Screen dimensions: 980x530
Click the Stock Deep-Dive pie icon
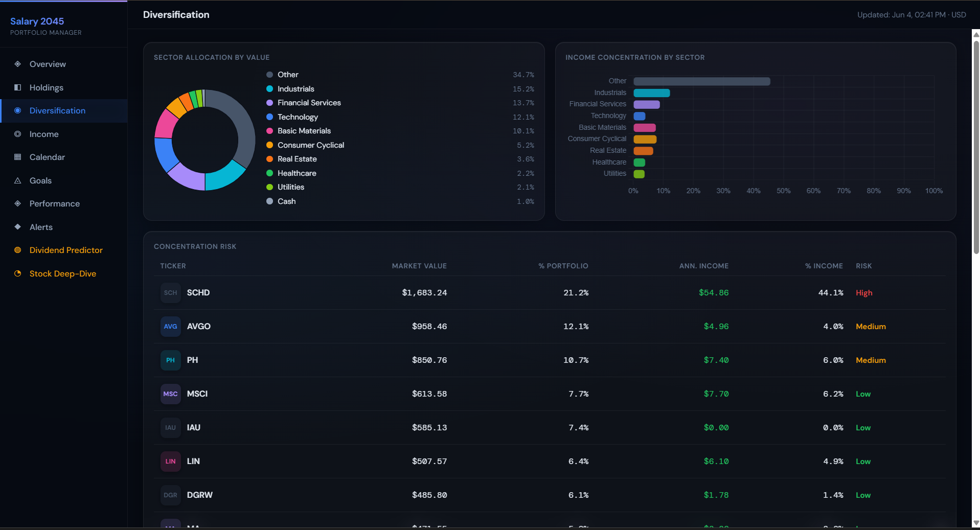pos(17,273)
